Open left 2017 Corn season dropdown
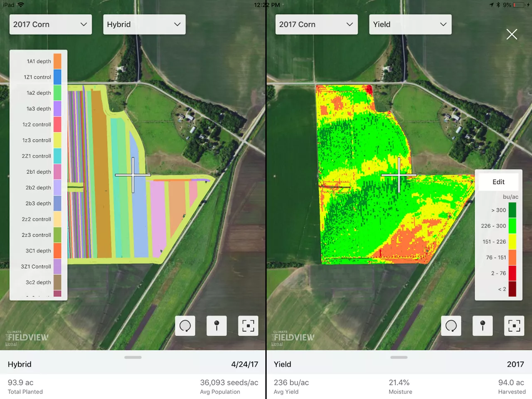 (x=50, y=25)
